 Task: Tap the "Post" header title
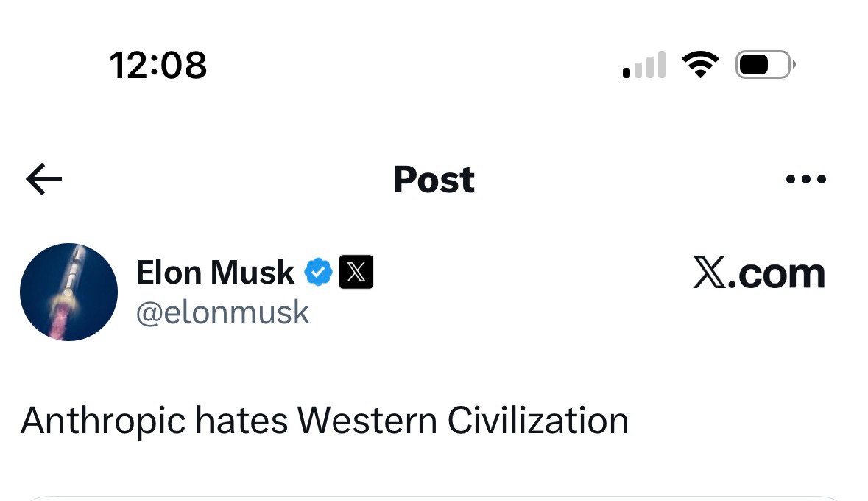coord(434,180)
